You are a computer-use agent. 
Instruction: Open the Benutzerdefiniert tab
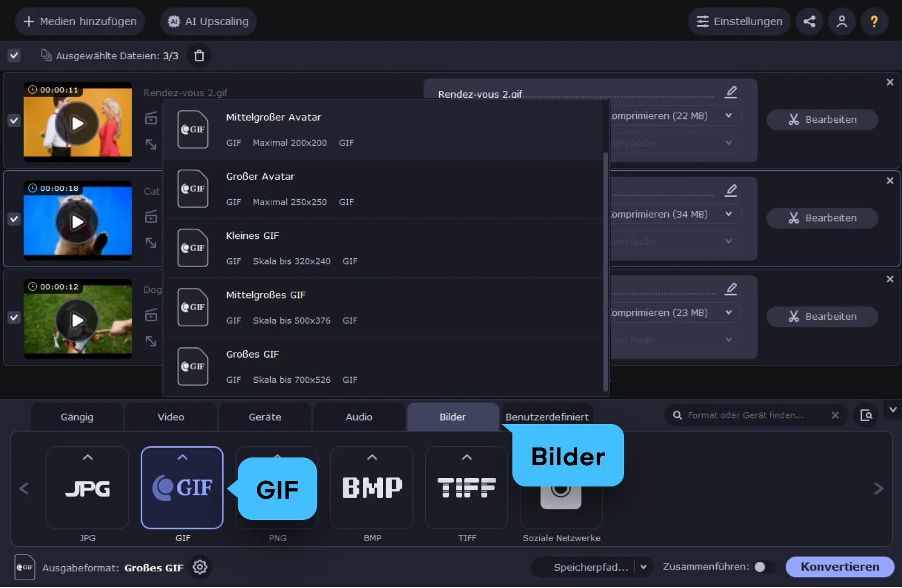click(547, 417)
